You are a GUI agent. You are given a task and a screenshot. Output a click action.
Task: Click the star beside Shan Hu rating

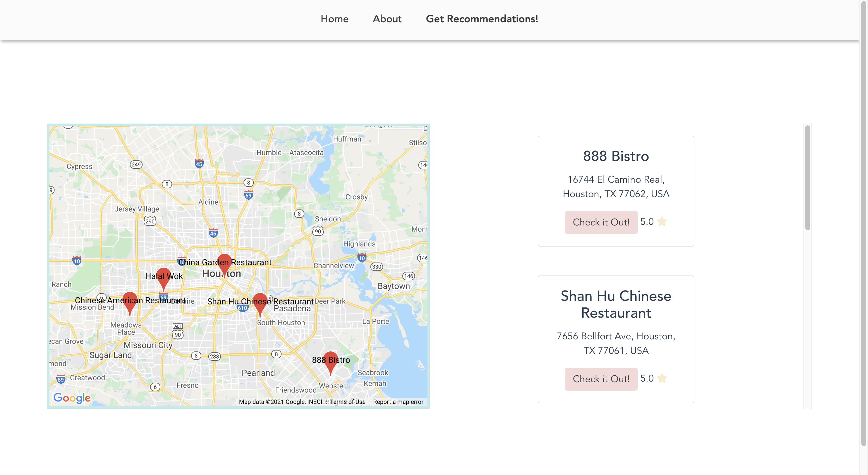tap(662, 378)
